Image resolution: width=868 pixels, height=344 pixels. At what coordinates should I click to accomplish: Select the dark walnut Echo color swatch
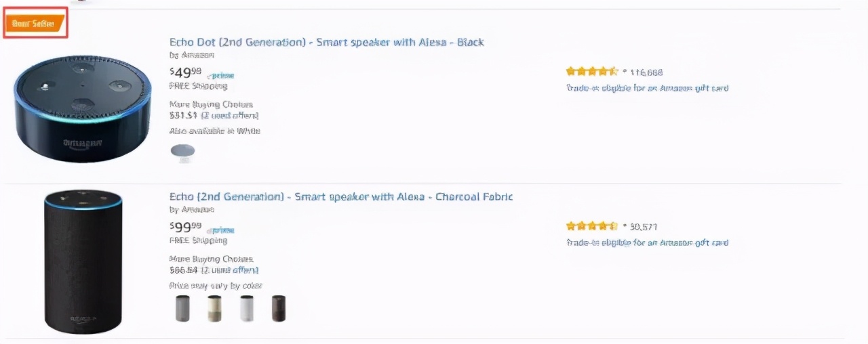(x=279, y=308)
